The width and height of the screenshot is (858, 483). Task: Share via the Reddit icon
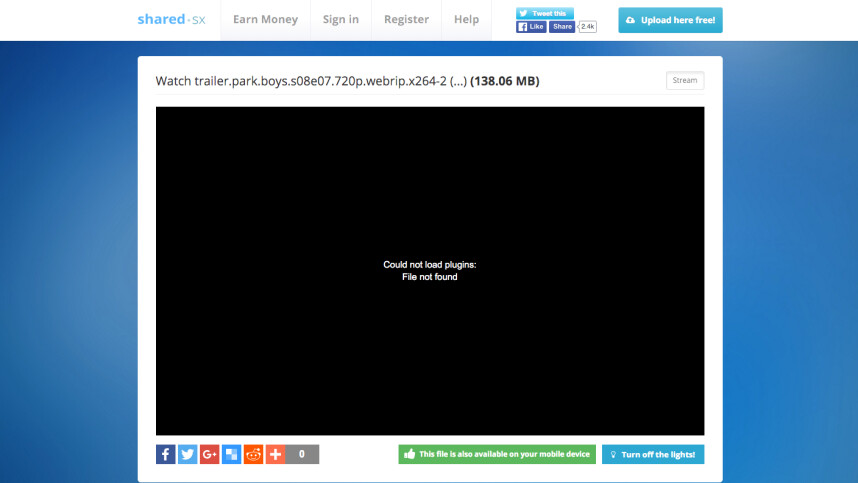[253, 454]
